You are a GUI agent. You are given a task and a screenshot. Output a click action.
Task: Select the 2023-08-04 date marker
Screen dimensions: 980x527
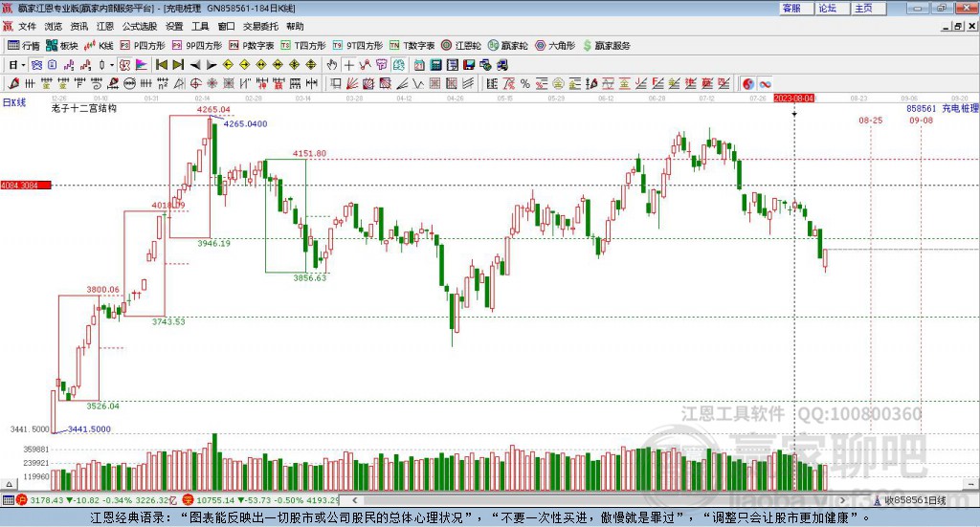tap(793, 98)
